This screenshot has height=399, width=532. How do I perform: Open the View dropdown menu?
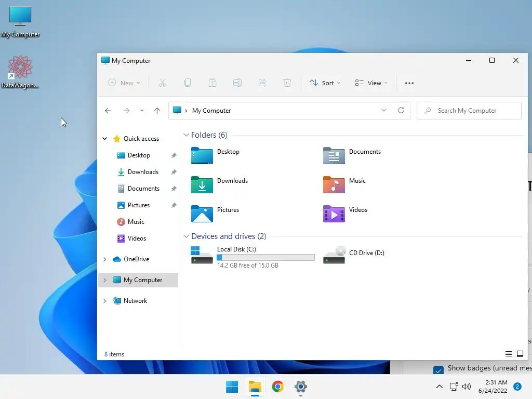click(x=371, y=83)
